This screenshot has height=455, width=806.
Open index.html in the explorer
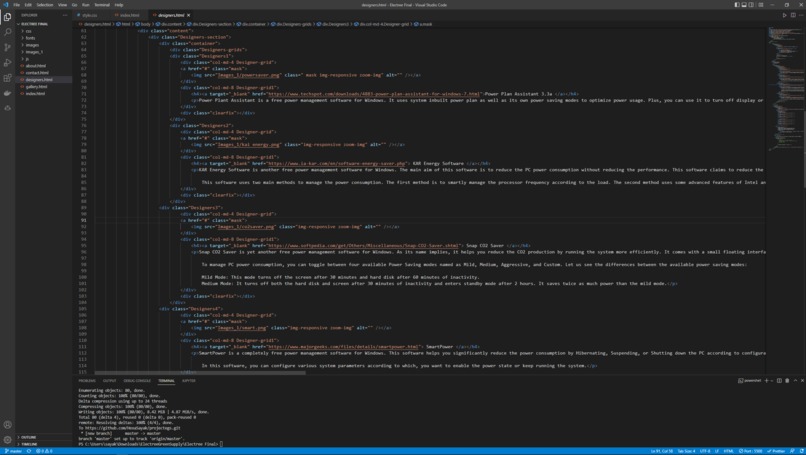coord(35,94)
